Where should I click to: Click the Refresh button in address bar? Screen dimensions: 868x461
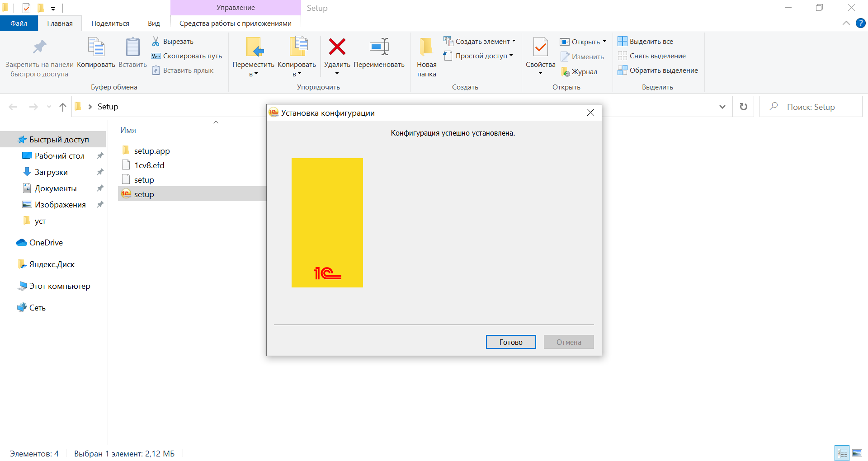pos(743,107)
